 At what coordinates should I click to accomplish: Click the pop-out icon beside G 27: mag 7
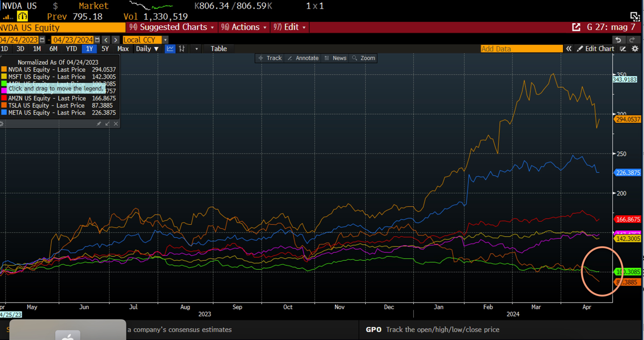tap(576, 27)
